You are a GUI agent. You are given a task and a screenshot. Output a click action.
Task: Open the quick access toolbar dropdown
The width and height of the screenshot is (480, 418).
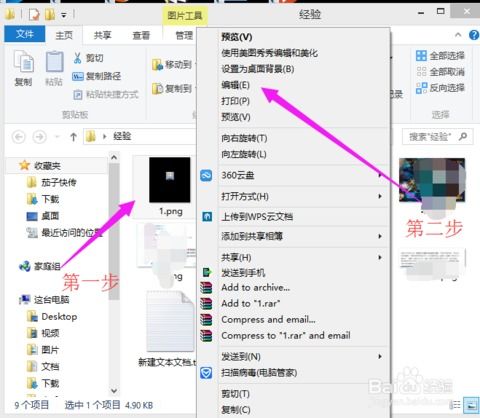[64, 15]
